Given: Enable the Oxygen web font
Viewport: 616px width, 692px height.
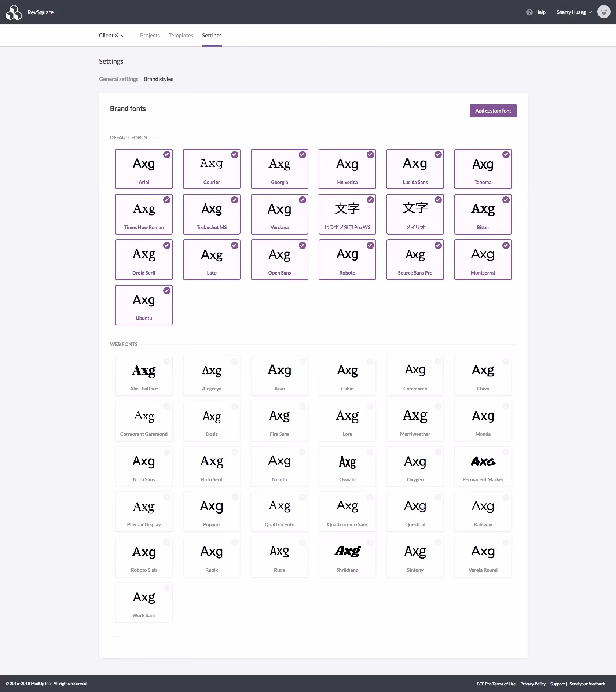Looking at the screenshot, I should coord(415,466).
